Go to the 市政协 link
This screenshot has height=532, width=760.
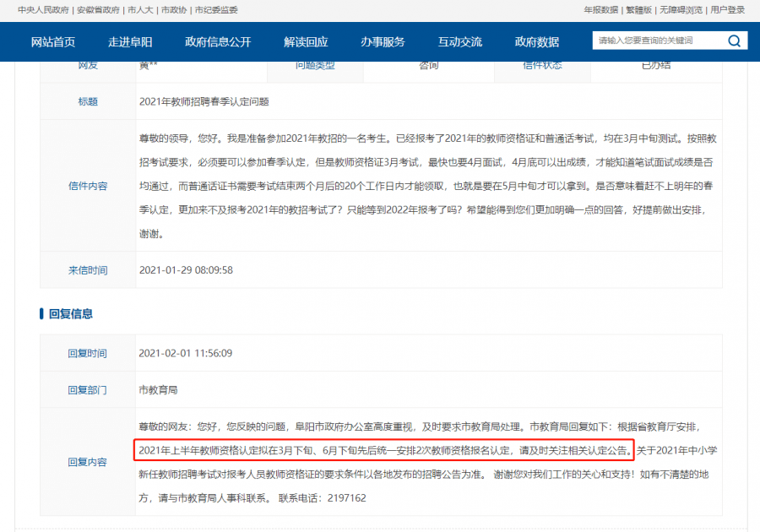coord(174,10)
